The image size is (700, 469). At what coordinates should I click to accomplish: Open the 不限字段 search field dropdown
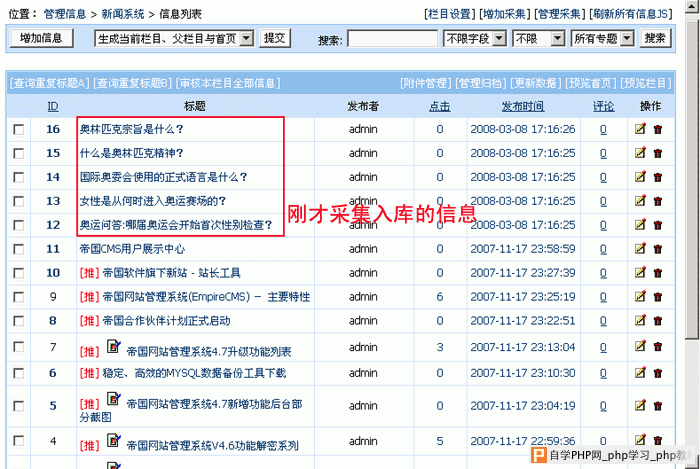[475, 39]
